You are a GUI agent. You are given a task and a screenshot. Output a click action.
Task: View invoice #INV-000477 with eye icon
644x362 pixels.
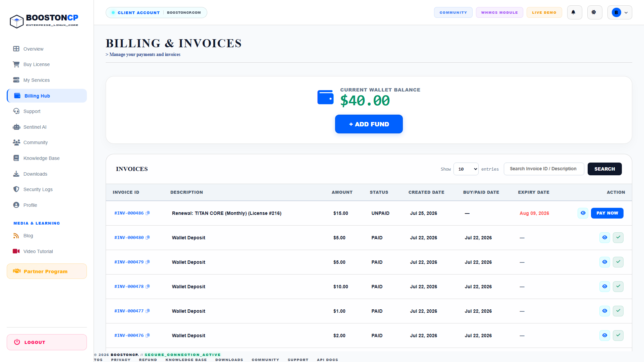pos(604,311)
